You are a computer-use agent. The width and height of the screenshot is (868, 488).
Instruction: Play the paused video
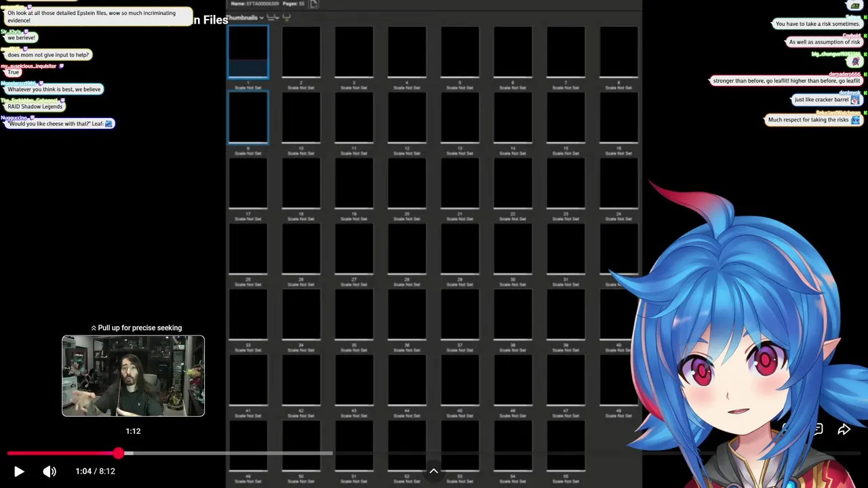coord(19,471)
